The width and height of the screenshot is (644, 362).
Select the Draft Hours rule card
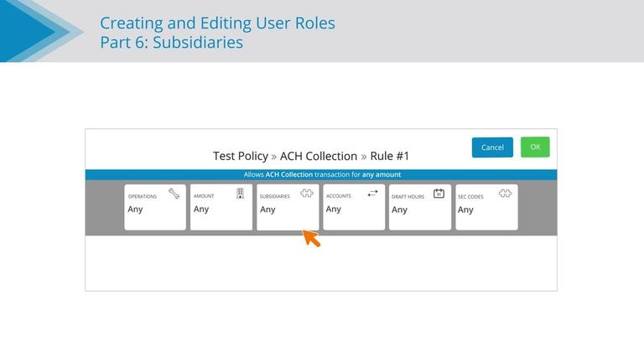(420, 207)
